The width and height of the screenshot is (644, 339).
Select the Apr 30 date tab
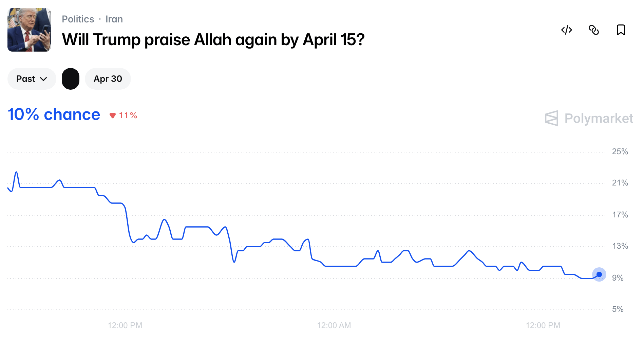108,79
